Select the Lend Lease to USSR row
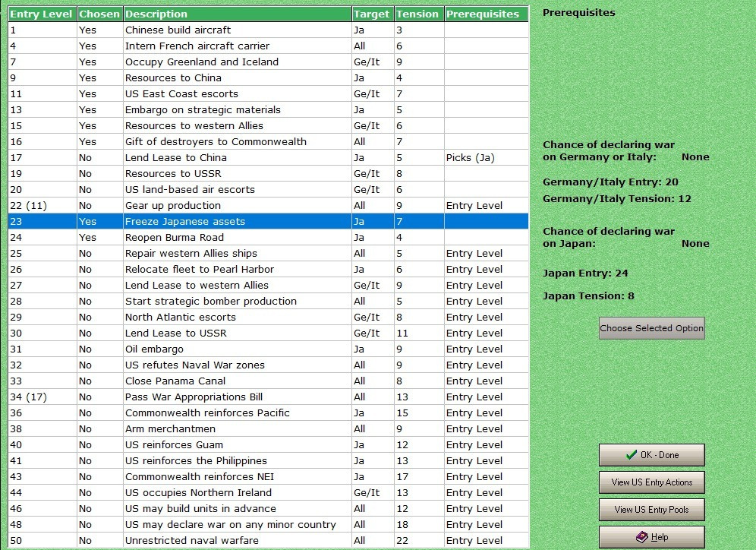This screenshot has width=756, height=550. [x=268, y=333]
